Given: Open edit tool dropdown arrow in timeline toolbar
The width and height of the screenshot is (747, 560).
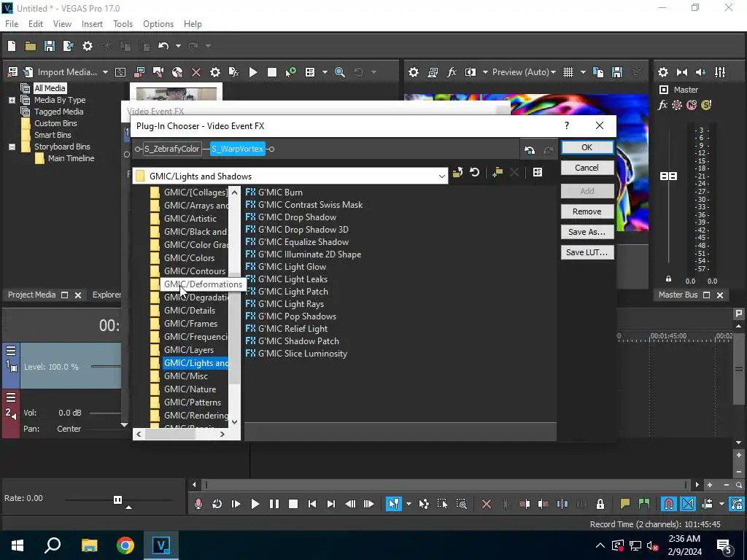Looking at the screenshot, I should (x=409, y=504).
